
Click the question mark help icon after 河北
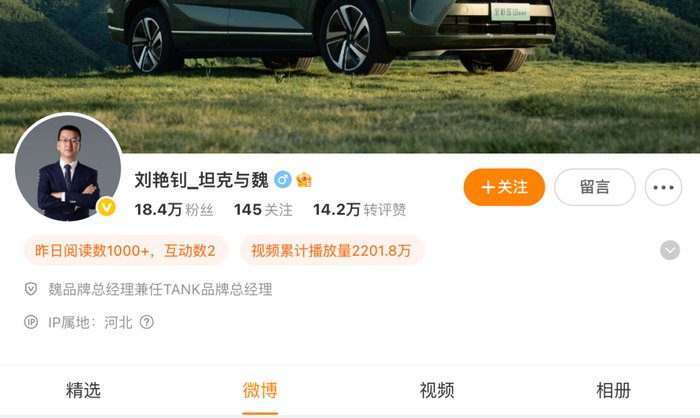(147, 322)
